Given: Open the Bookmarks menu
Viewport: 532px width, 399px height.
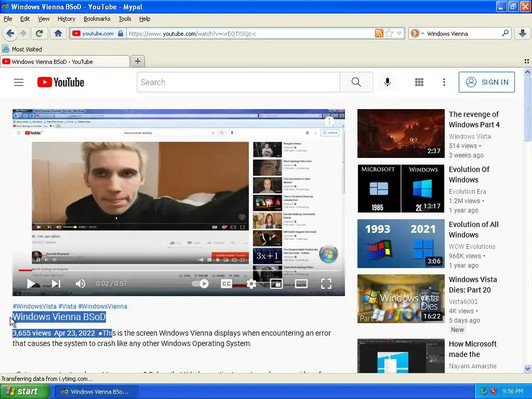Looking at the screenshot, I should 97,19.
